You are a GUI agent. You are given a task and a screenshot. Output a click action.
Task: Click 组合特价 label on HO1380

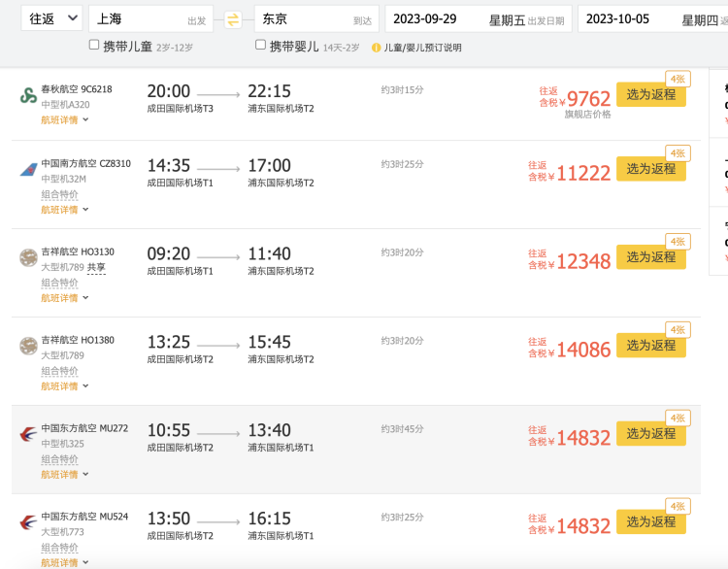tap(59, 371)
